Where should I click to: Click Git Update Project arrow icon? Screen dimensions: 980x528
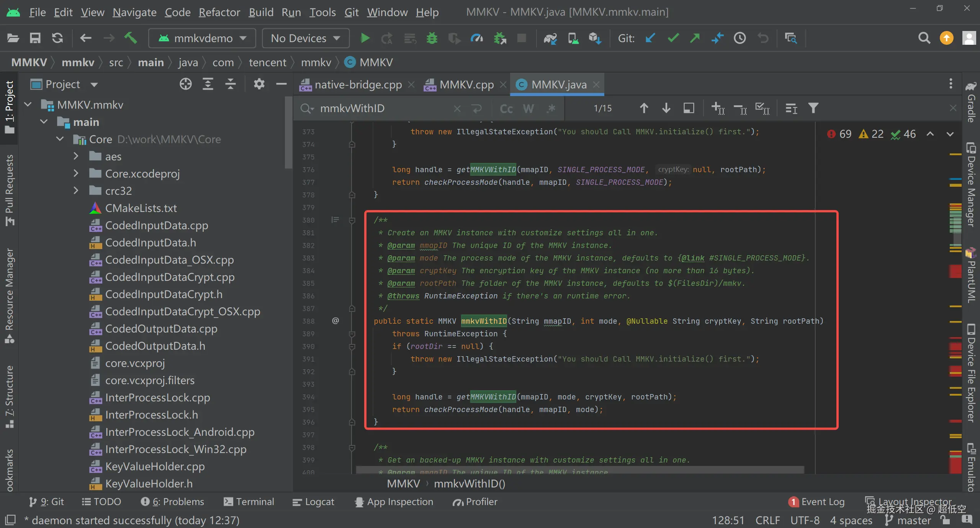[x=650, y=38]
